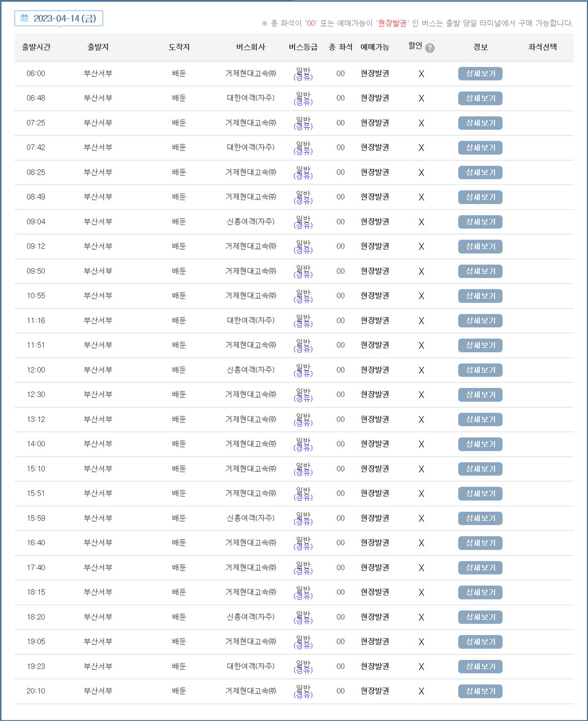The image size is (588, 721).
Task: Click the 정보 column header
Action: (480, 47)
